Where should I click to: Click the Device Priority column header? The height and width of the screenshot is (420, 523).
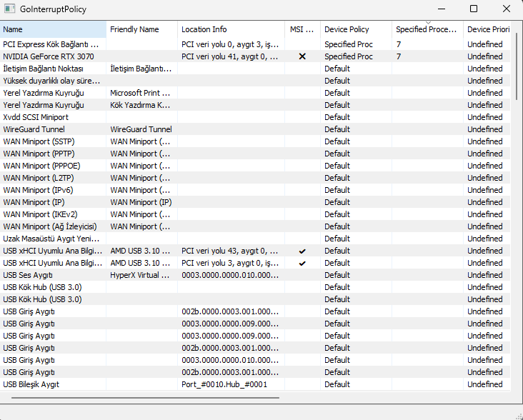[487, 29]
